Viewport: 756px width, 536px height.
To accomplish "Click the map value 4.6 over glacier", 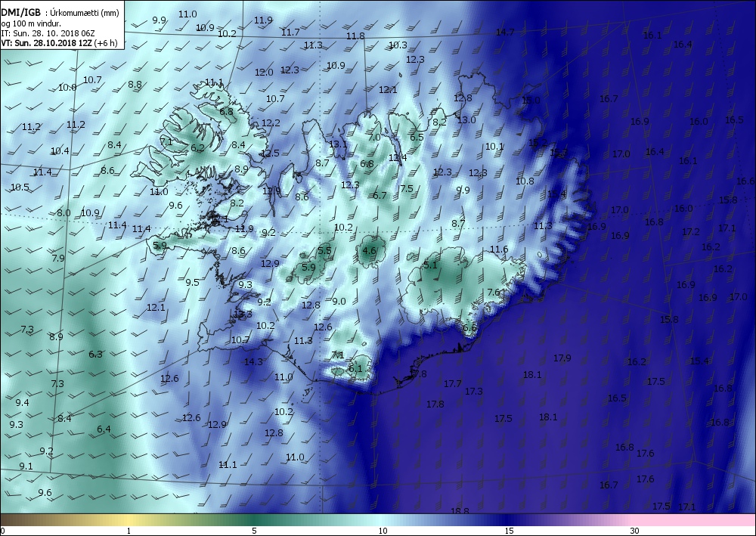I will click(x=369, y=251).
